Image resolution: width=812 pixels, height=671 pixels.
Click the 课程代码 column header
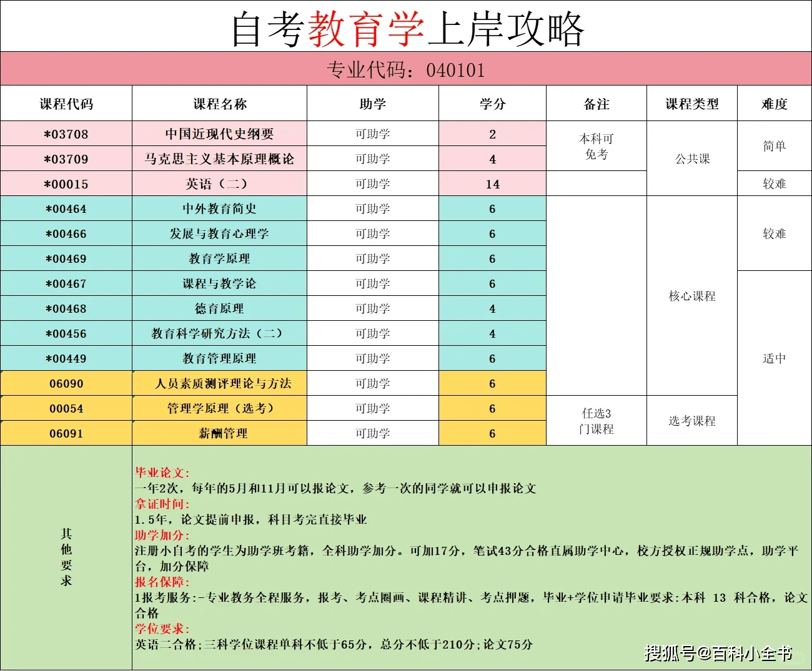[x=66, y=104]
